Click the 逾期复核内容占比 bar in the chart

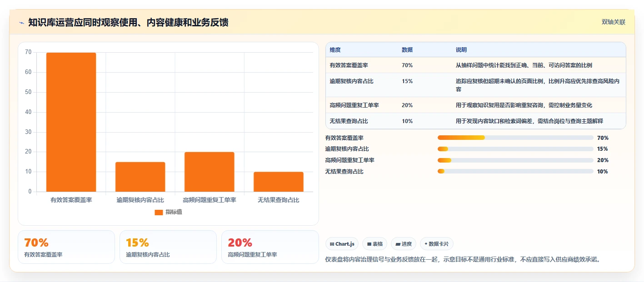(x=140, y=177)
